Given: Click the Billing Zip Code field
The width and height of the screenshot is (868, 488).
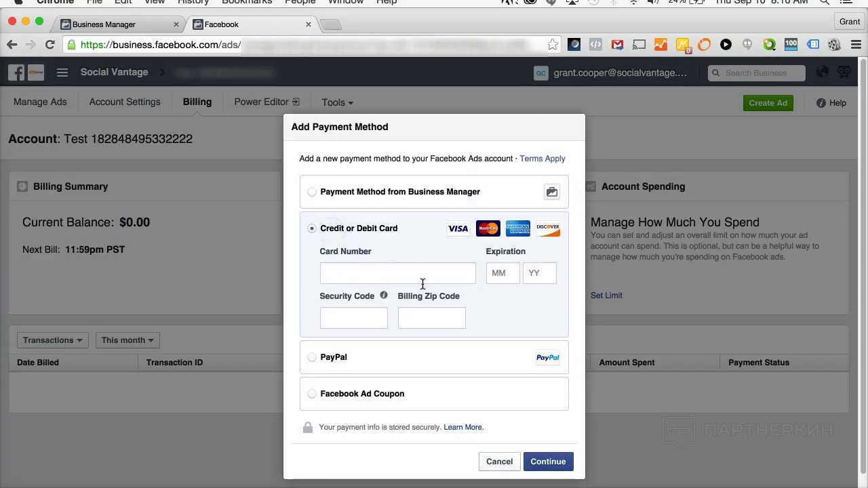Looking at the screenshot, I should point(432,318).
